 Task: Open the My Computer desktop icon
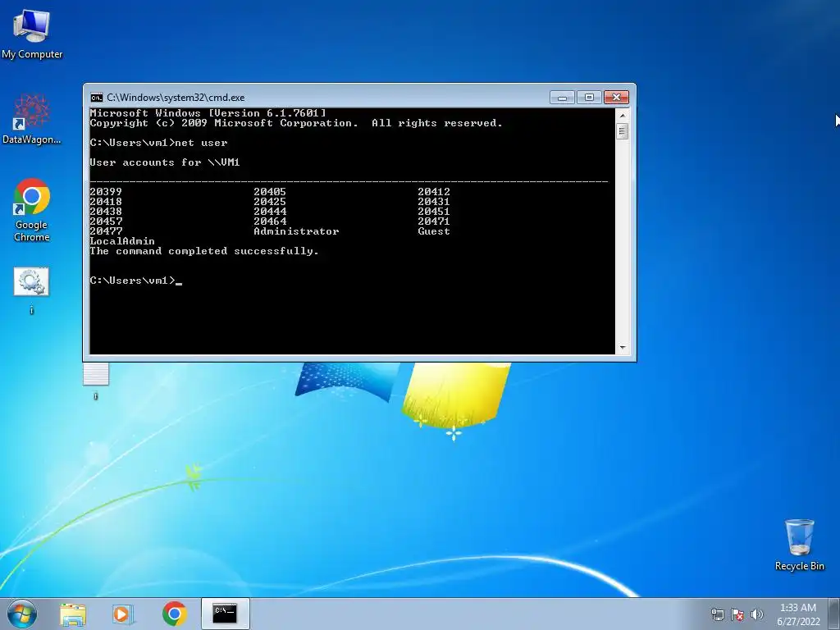(x=32, y=34)
